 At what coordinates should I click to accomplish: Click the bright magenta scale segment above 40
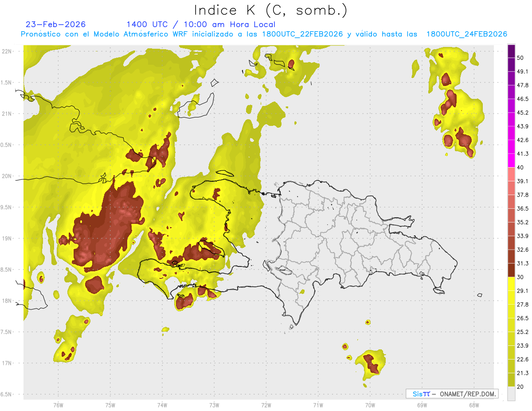511,160
